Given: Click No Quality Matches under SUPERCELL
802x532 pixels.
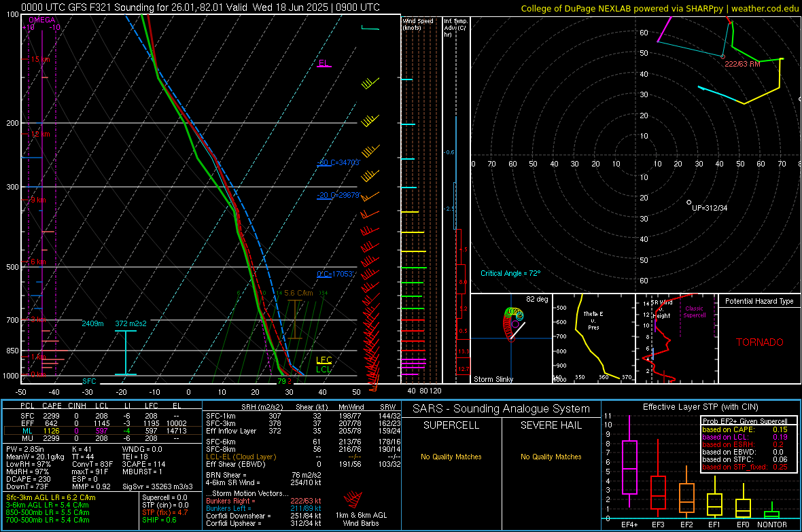Looking at the screenshot, I should (x=451, y=457).
